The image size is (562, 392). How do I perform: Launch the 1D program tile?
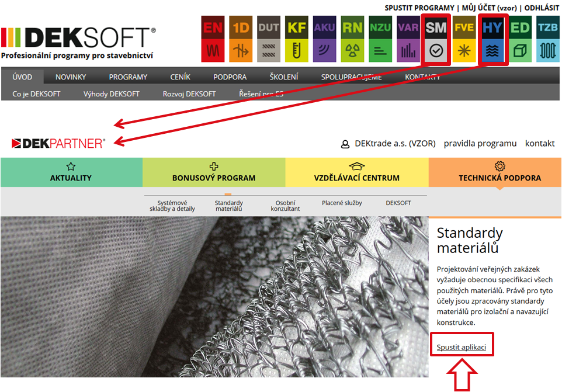point(241,39)
